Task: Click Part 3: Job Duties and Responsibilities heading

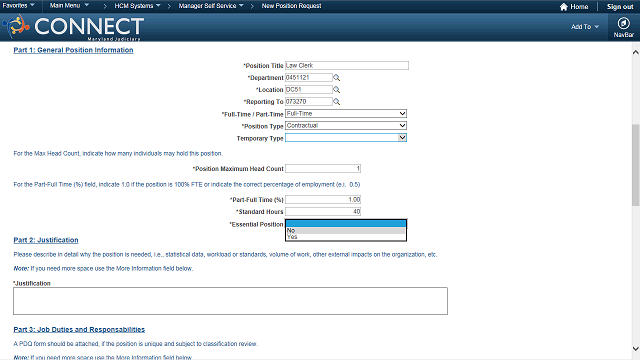Action: [x=79, y=329]
